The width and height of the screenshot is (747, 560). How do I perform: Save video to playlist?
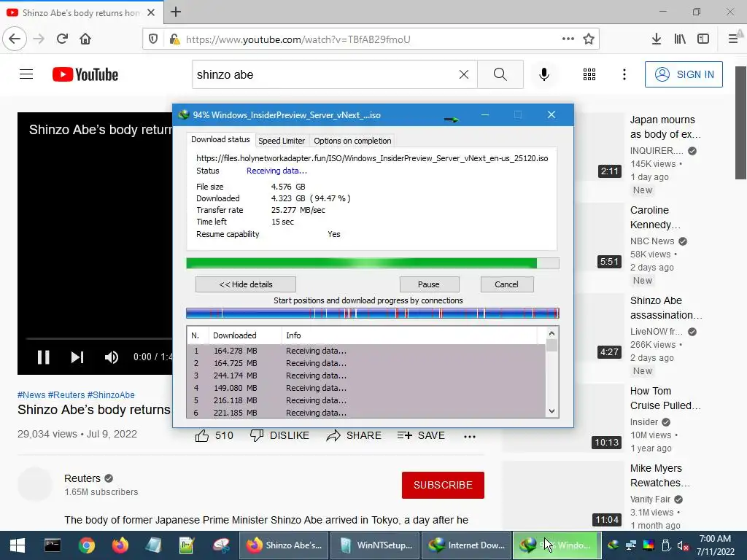(421, 435)
